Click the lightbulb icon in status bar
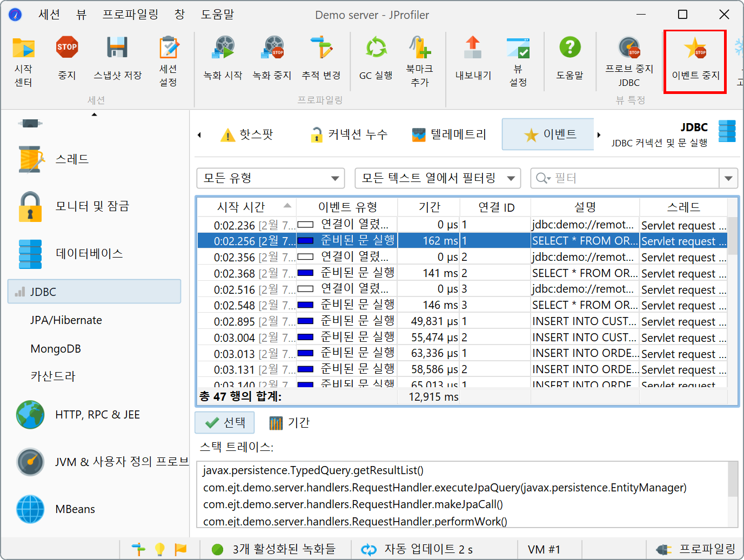Screen dimensions: 744x560 [x=160, y=549]
